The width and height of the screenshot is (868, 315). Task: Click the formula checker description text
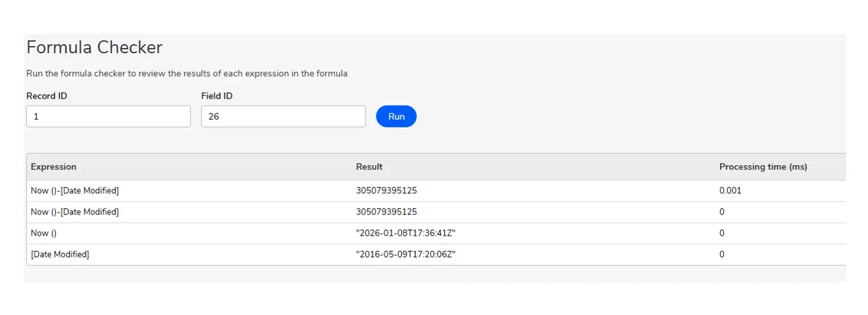coord(187,74)
